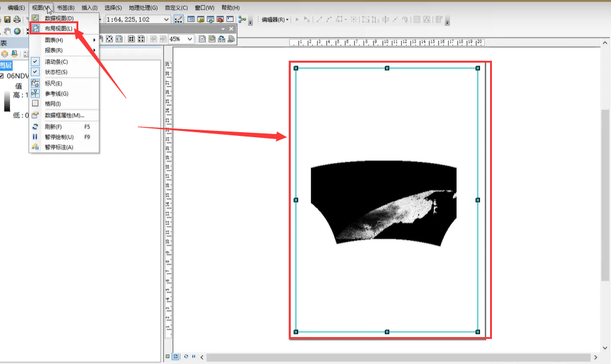Screen dimensions: 611x364
Task: Open the 插入(I) menu
Action: pyautogui.click(x=90, y=8)
